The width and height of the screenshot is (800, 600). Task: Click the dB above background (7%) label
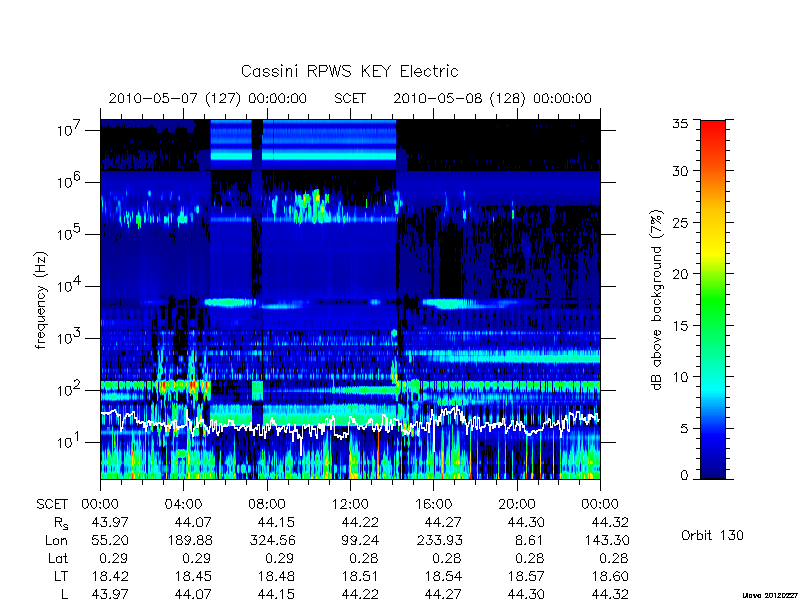pyautogui.click(x=657, y=300)
